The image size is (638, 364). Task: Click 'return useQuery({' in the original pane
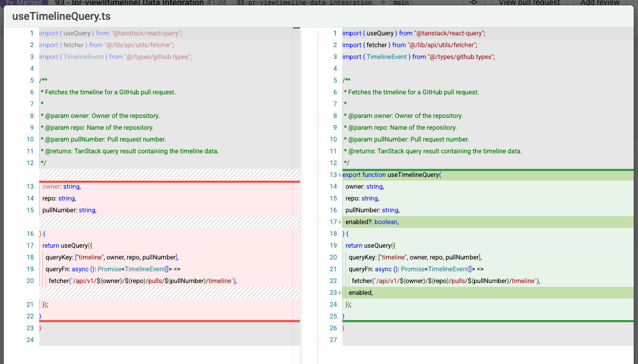pyautogui.click(x=67, y=246)
